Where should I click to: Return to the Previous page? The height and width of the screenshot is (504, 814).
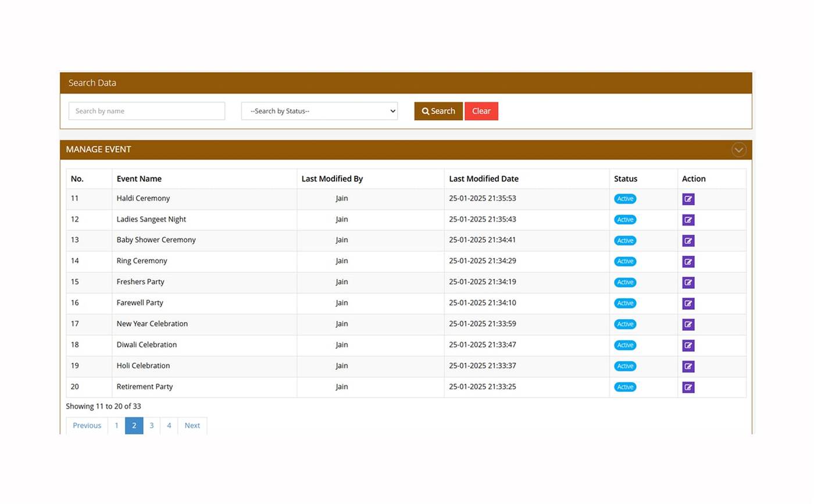pos(87,426)
